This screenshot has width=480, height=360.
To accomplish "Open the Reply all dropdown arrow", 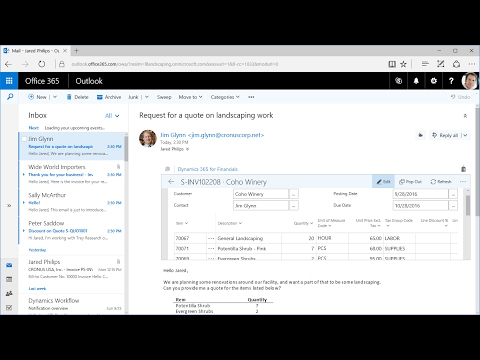I will (x=465, y=135).
